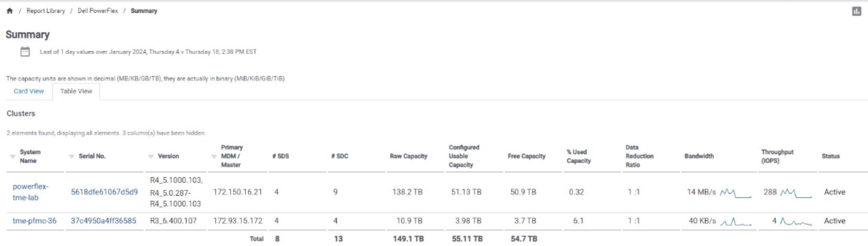
Task: Select bandwidth value 40 KB/s
Action: [703, 221]
